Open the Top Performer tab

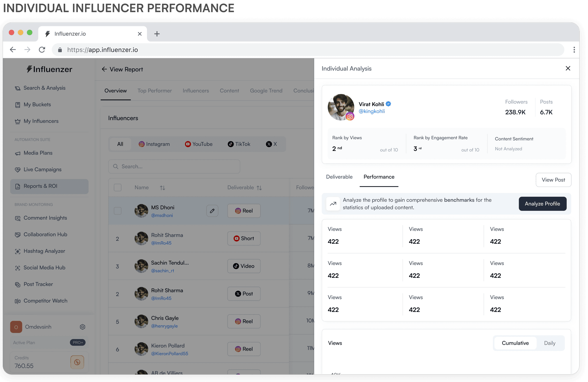pyautogui.click(x=154, y=91)
